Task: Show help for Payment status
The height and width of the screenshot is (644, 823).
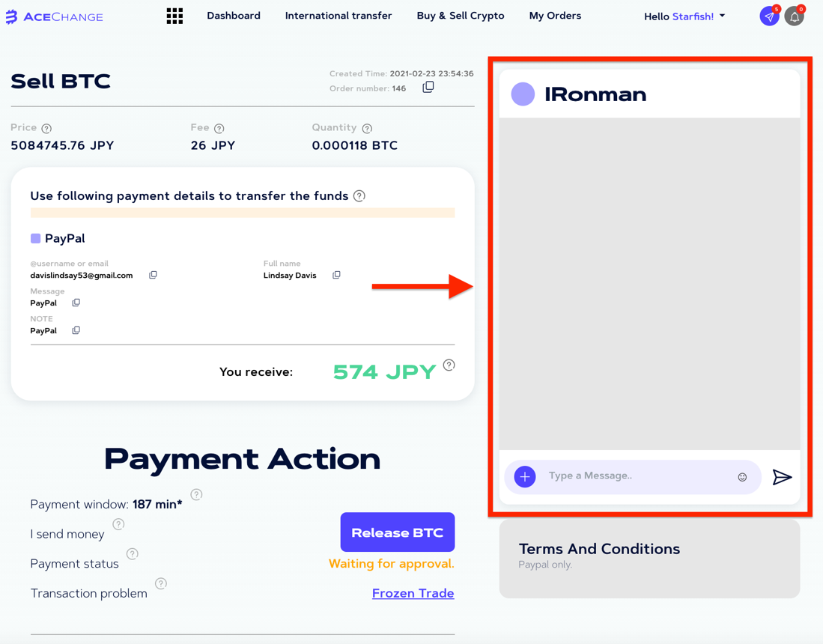Action: [x=133, y=553]
